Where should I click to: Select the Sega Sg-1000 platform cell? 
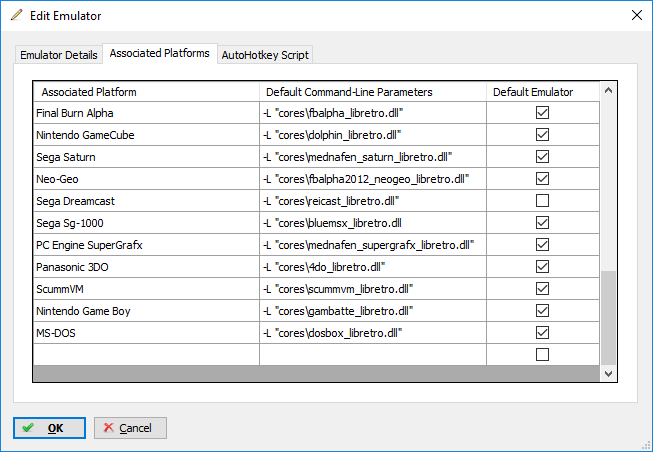click(146, 223)
